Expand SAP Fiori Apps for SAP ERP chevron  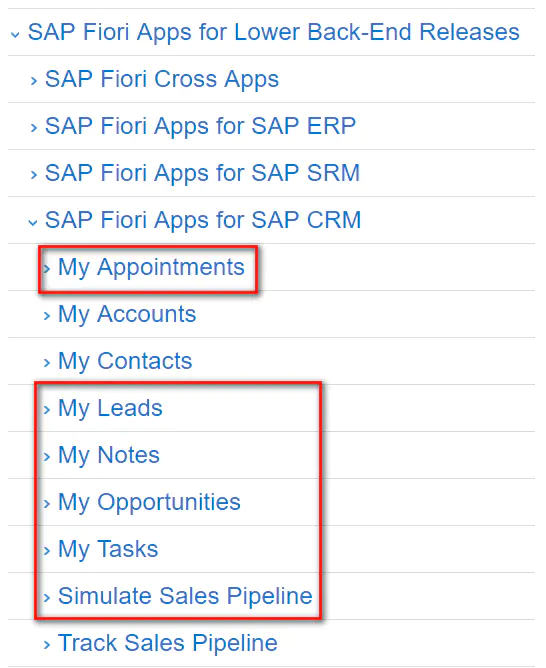(34, 127)
